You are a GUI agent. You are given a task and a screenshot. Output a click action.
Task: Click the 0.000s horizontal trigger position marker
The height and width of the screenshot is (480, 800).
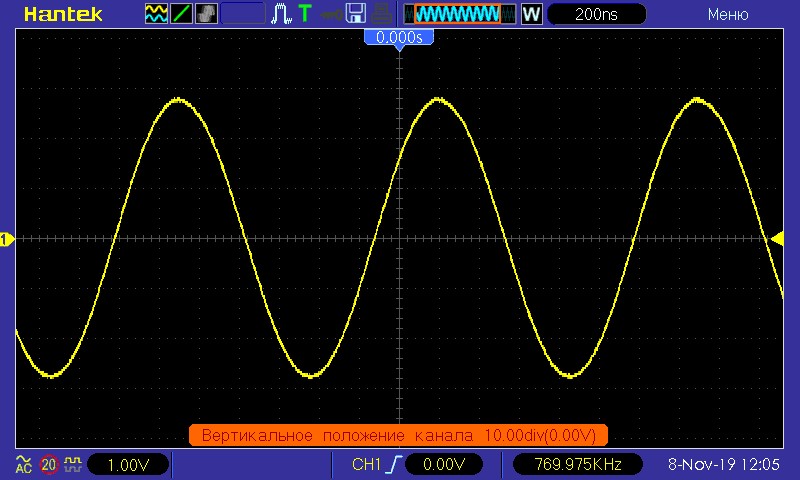tap(399, 38)
